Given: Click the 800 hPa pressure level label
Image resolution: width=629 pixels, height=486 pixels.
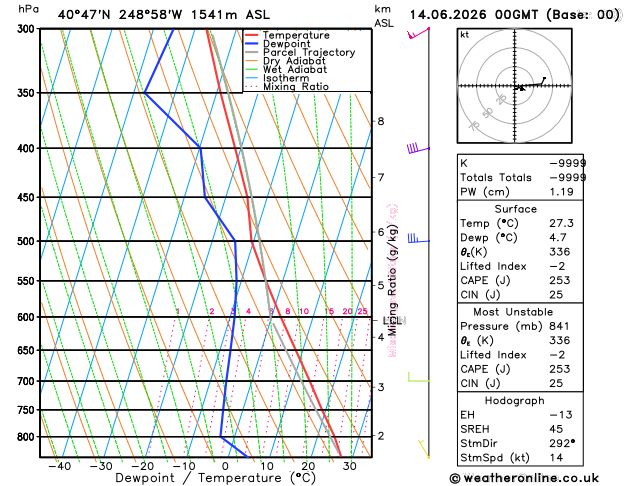Looking at the screenshot, I should point(28,437).
